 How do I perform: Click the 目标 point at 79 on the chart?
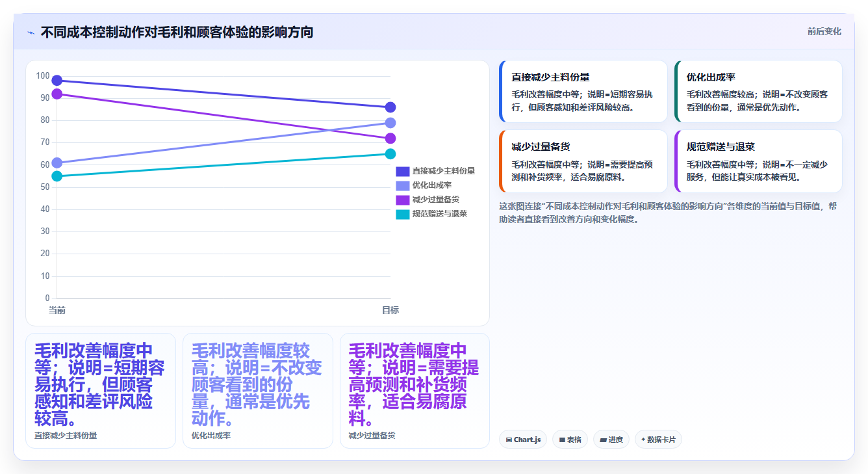(x=390, y=123)
